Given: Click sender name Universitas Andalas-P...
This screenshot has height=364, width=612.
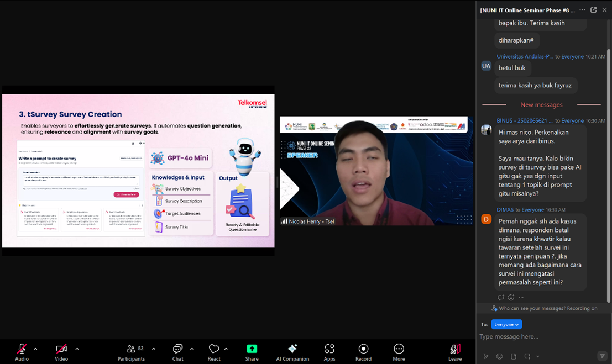Looking at the screenshot, I should (x=525, y=56).
